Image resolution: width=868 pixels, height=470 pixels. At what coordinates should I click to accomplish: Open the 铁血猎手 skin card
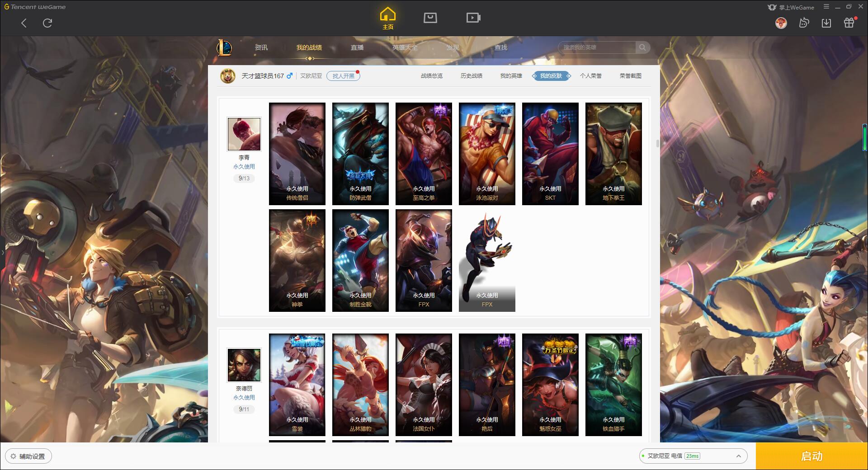[613, 385]
